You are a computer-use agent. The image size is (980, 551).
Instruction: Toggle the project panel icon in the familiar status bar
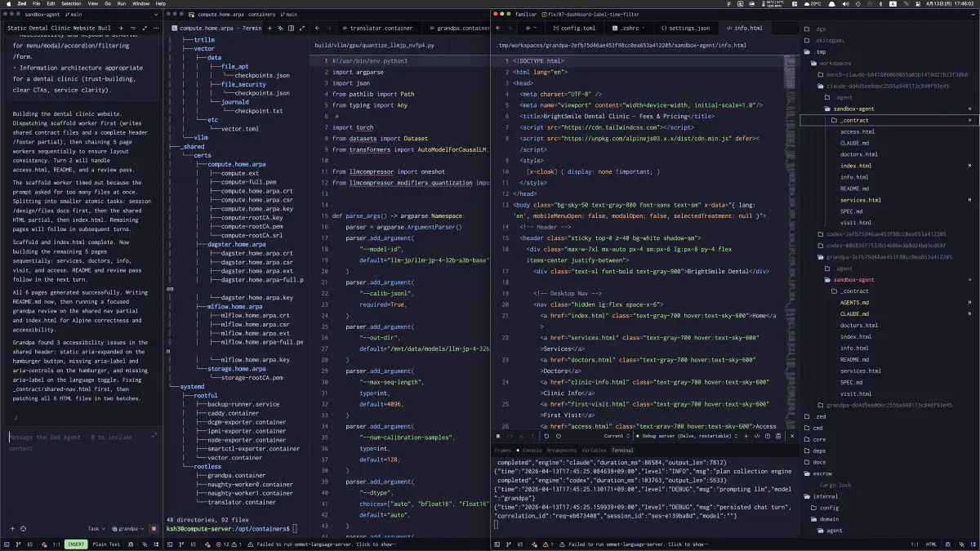pyautogui.click(x=497, y=544)
